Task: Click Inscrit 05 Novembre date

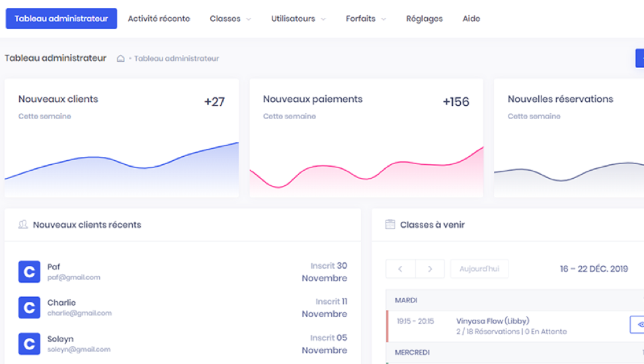Action: 325,344
